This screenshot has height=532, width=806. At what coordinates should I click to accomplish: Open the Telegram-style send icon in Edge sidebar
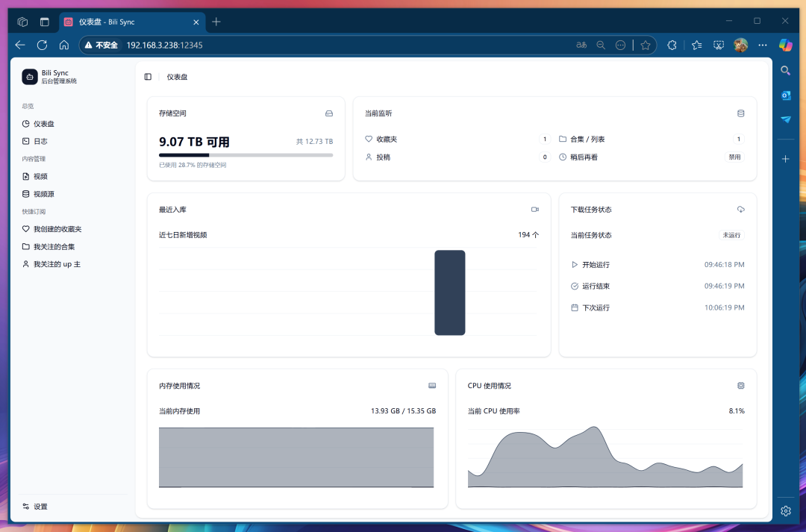tap(785, 119)
